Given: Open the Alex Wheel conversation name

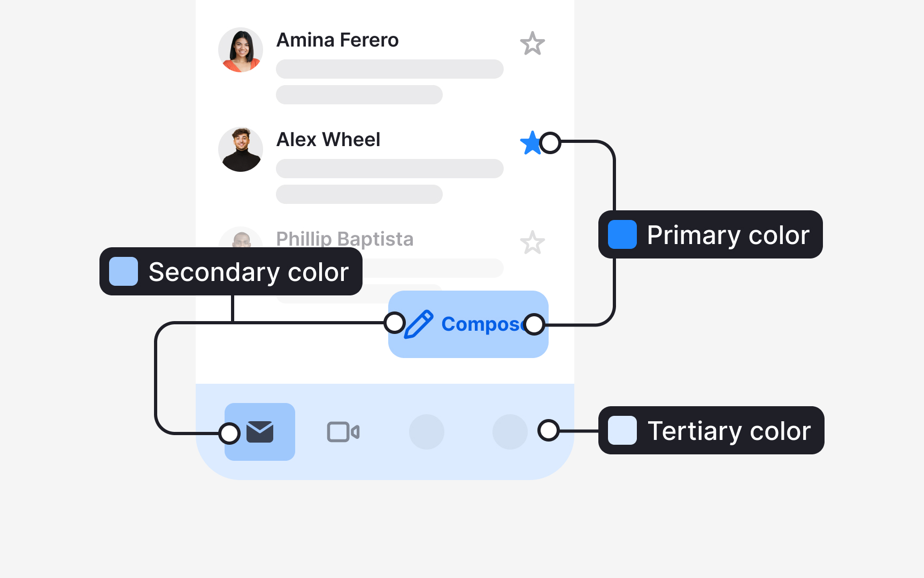Looking at the screenshot, I should (x=328, y=140).
